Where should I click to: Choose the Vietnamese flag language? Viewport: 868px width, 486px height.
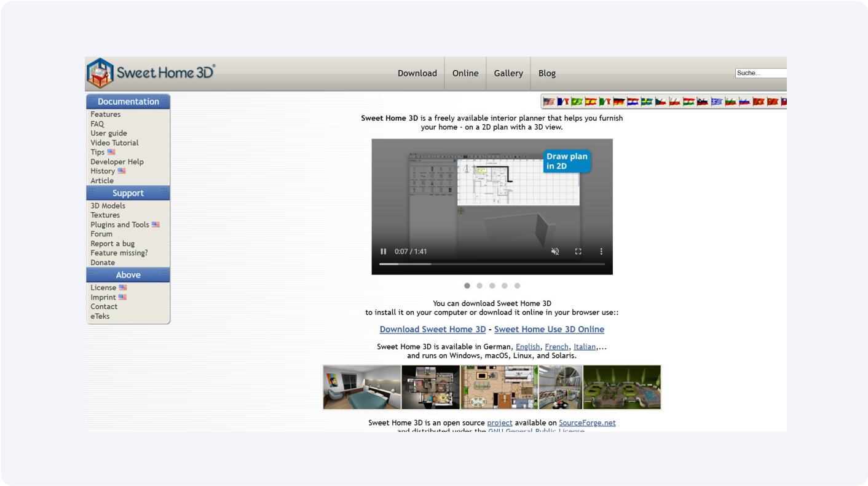[759, 102]
